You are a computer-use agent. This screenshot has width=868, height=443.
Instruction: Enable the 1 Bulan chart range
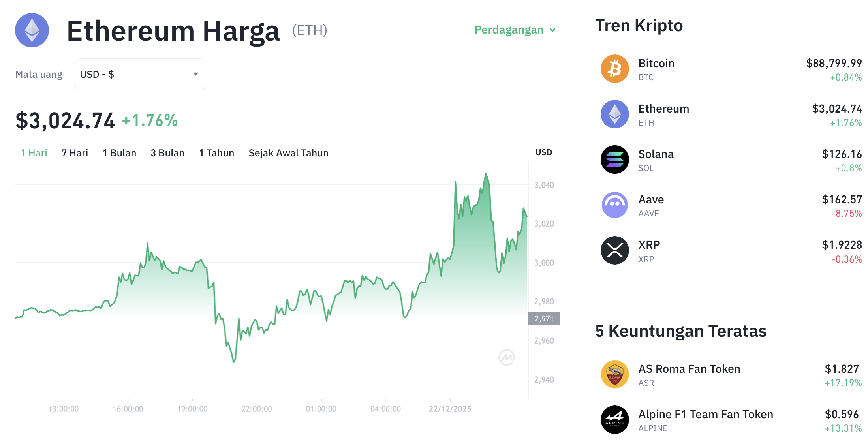[119, 153]
